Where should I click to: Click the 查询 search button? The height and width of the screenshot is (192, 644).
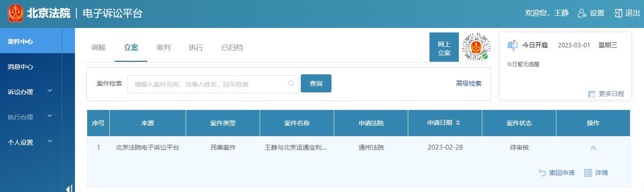tap(316, 83)
